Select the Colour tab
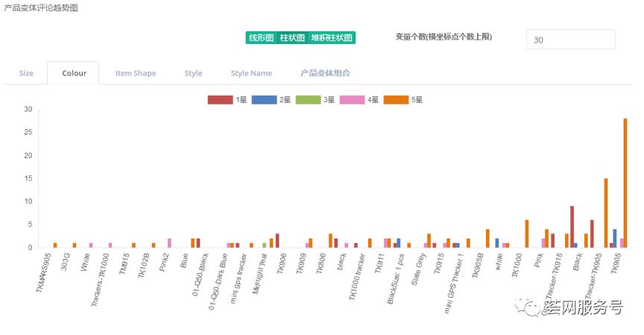Image resolution: width=644 pixels, height=335 pixels. tap(74, 73)
